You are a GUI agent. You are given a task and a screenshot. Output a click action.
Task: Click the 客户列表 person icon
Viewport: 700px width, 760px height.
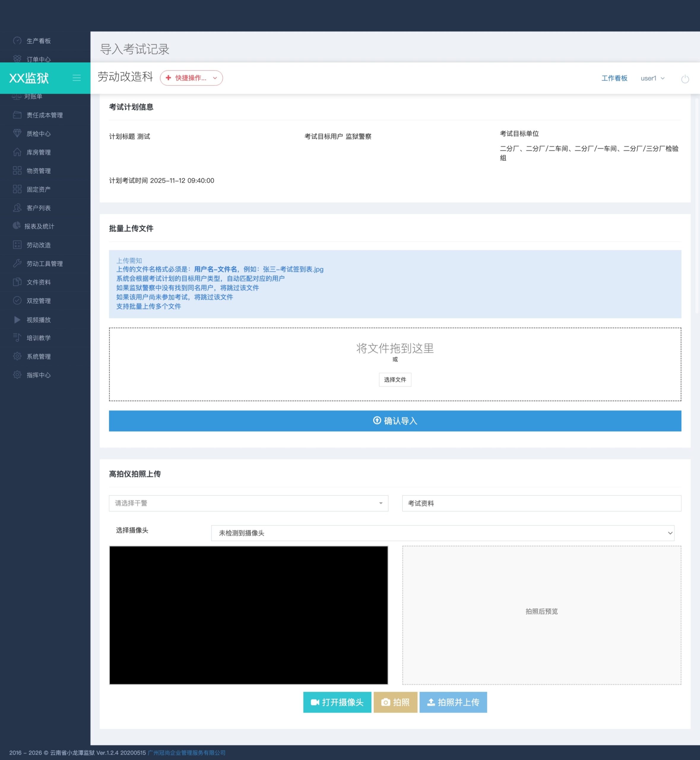(17, 208)
